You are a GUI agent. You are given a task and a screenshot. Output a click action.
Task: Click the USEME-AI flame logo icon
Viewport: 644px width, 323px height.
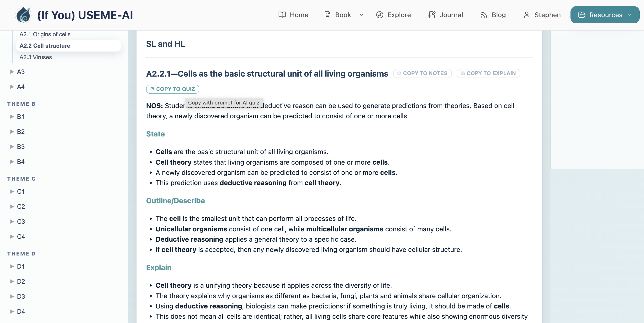pos(23,15)
